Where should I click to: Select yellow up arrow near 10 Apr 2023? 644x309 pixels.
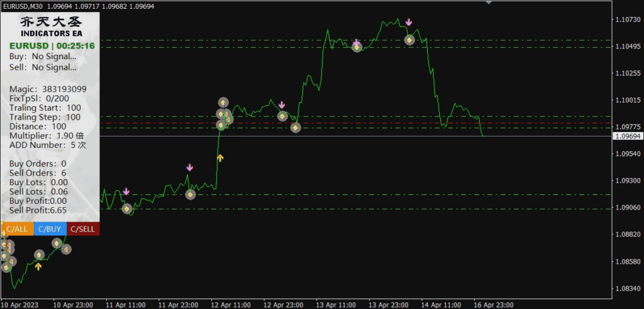39,267
